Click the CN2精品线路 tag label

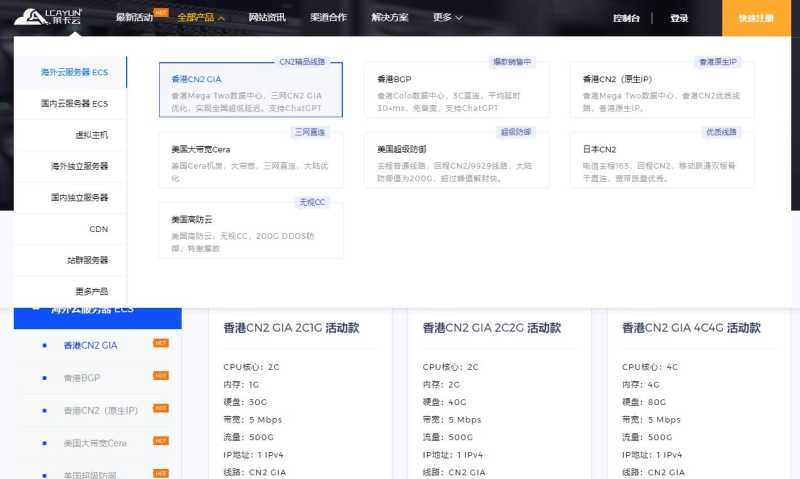tap(302, 62)
